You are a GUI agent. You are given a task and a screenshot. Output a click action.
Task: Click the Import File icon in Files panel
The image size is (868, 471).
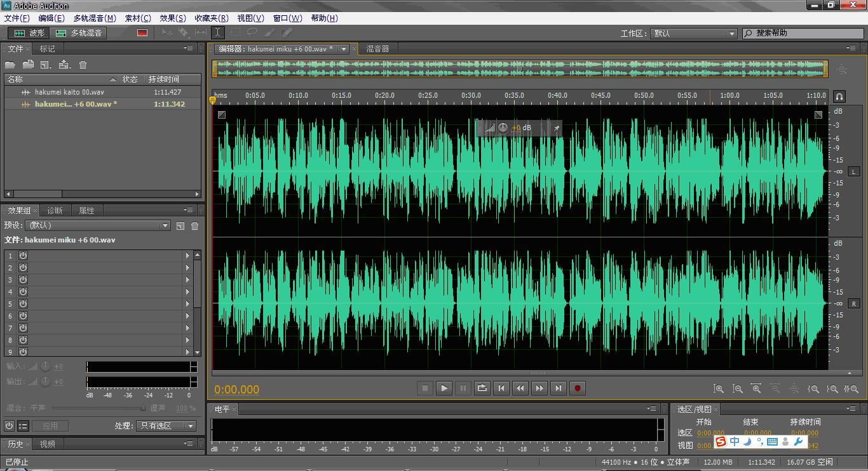[28, 65]
